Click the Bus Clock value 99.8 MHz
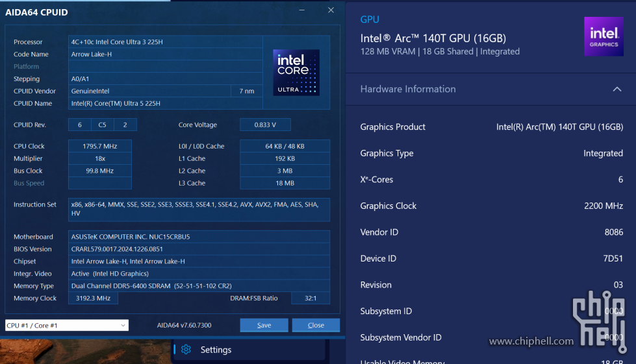 click(x=100, y=171)
